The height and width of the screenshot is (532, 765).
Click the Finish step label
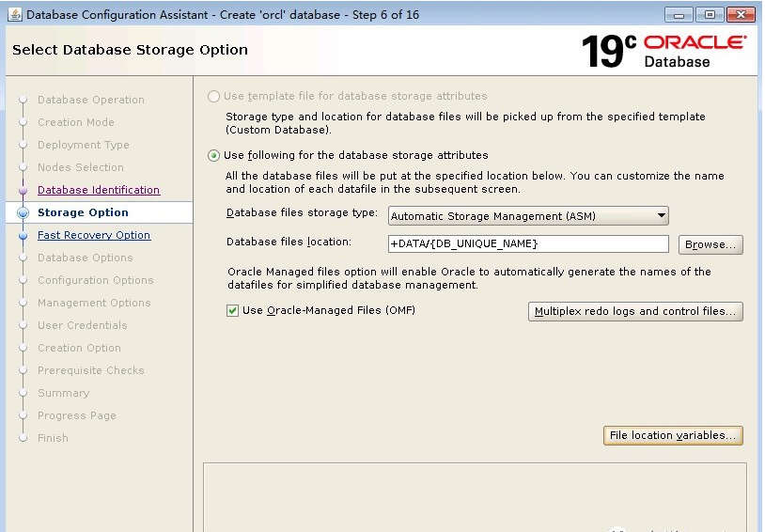pos(53,438)
